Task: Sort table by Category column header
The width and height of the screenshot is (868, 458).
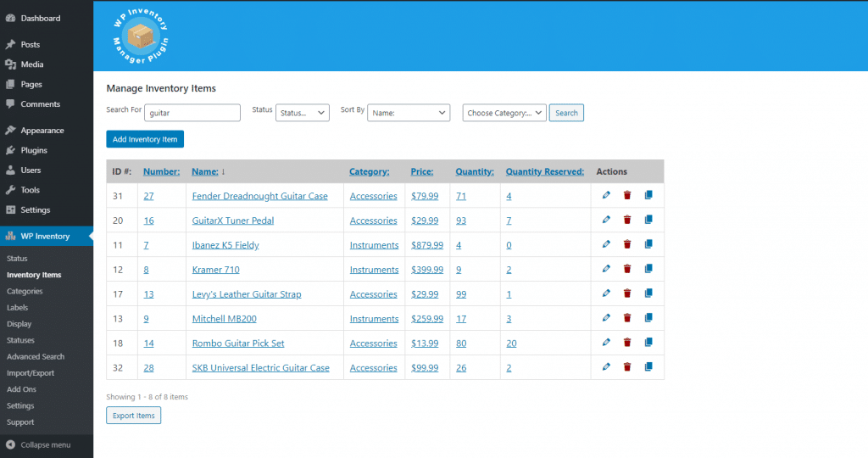Action: (370, 171)
